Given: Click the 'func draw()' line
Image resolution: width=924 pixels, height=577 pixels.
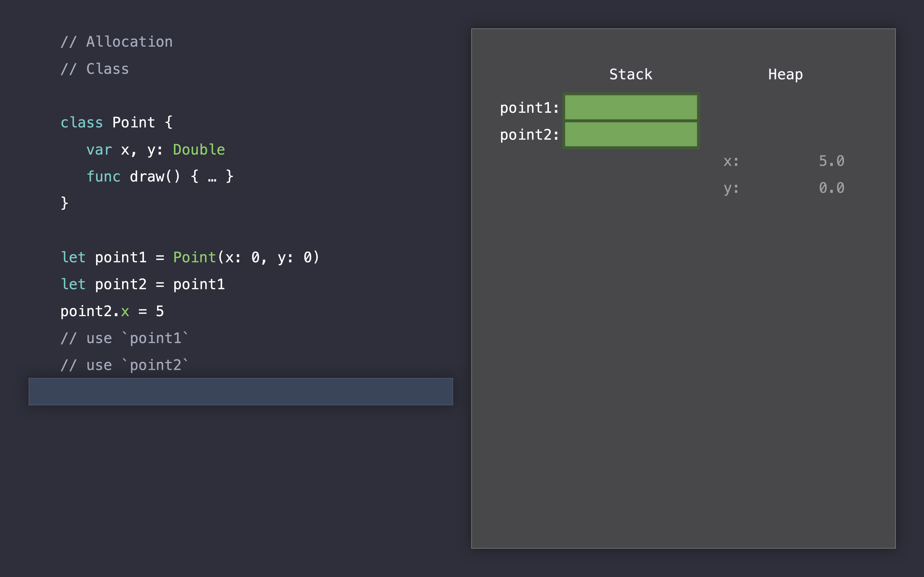Looking at the screenshot, I should tap(160, 176).
